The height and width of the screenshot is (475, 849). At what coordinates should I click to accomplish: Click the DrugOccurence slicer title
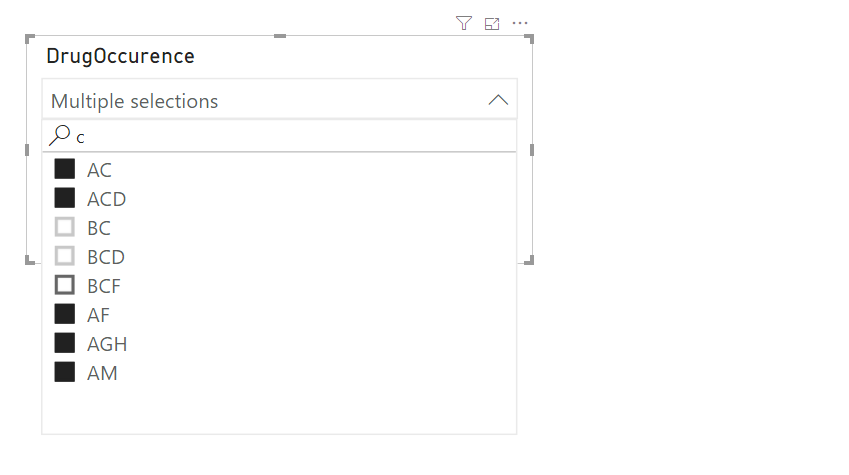point(121,56)
